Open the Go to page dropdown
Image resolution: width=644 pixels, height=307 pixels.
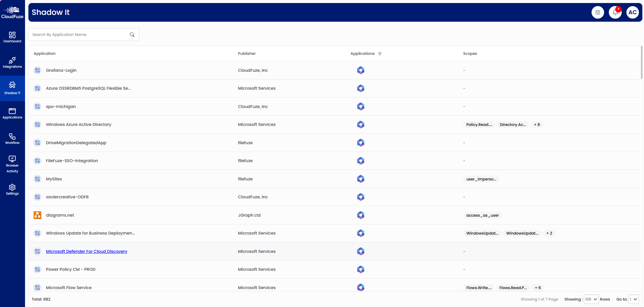pos(633,299)
